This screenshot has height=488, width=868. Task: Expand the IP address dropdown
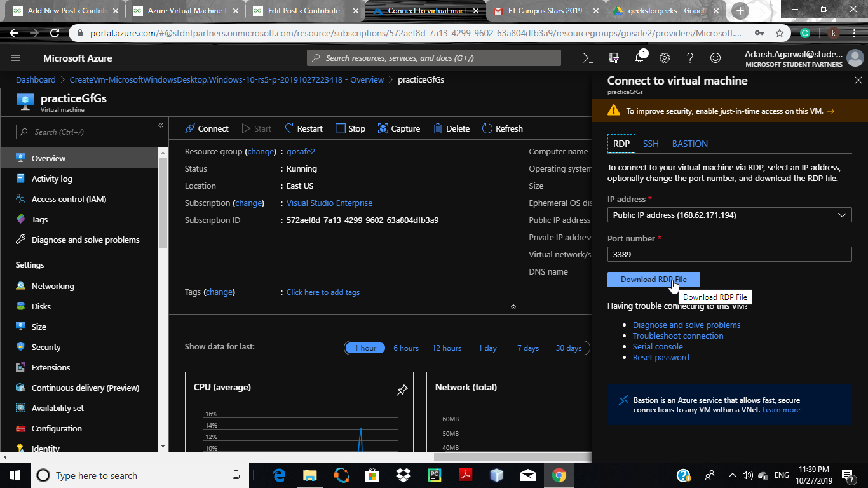click(729, 215)
